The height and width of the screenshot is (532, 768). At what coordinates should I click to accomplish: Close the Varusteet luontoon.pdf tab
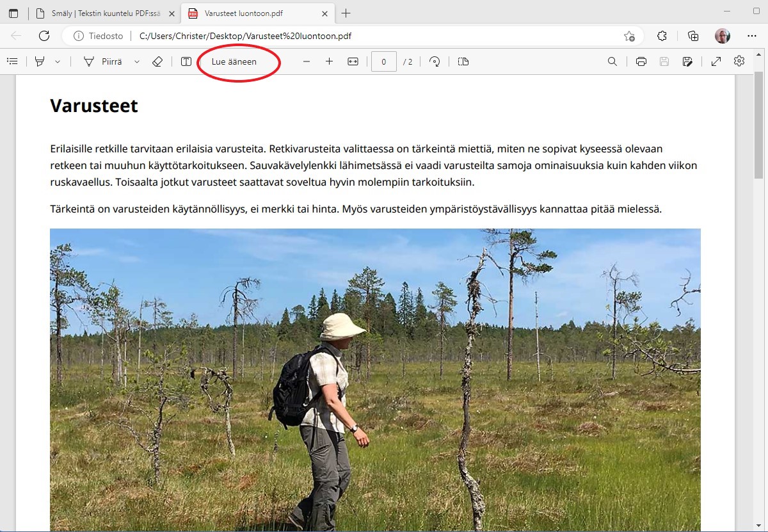(x=324, y=13)
